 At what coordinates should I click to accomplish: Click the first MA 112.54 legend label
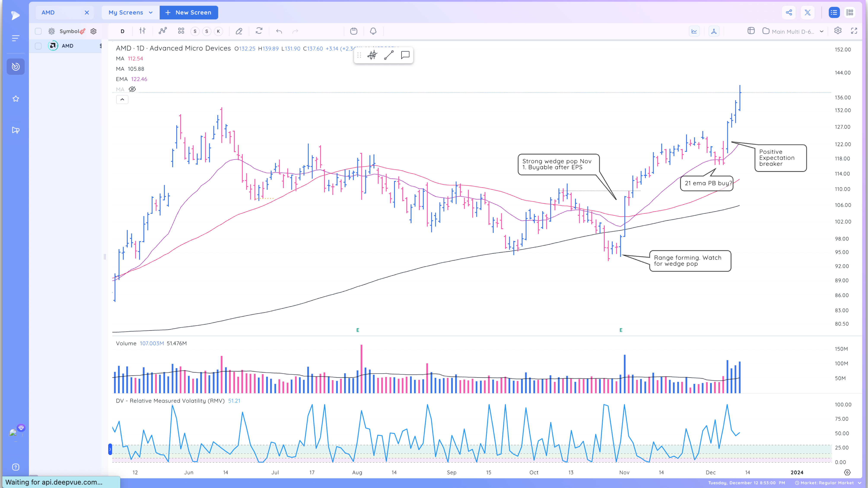[x=129, y=59]
